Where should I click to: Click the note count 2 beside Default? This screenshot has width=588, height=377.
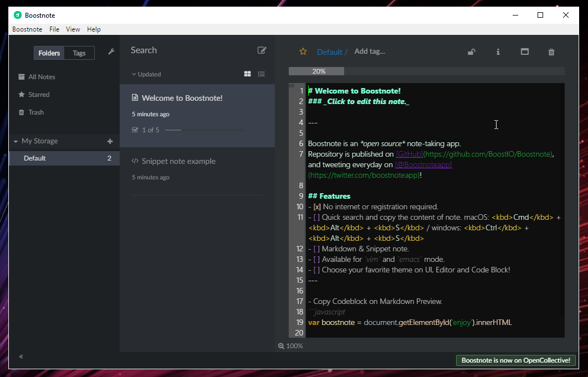(109, 158)
